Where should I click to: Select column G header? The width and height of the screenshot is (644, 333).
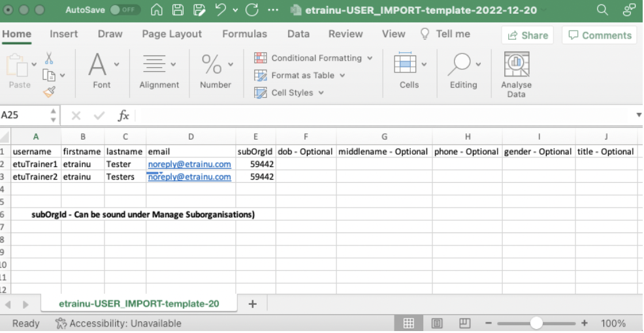384,136
